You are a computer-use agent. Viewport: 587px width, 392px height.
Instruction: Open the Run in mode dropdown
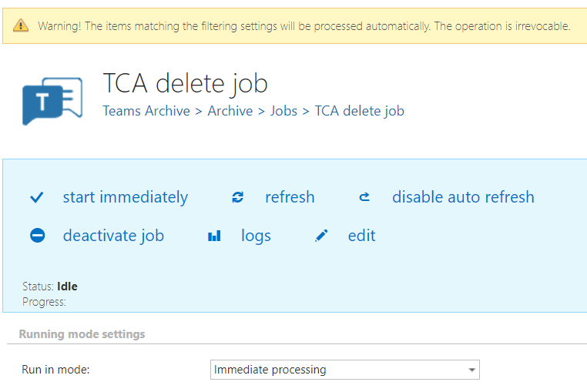[345, 370]
